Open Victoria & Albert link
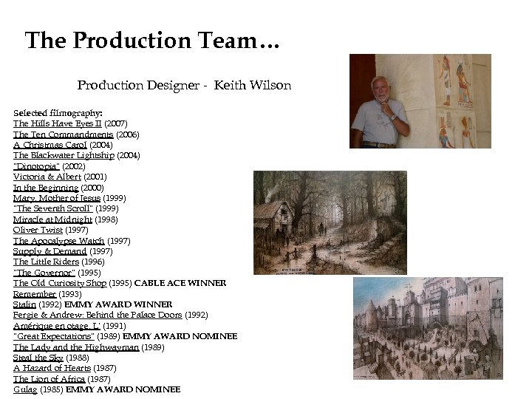The height and width of the screenshot is (399, 532). coord(47,177)
